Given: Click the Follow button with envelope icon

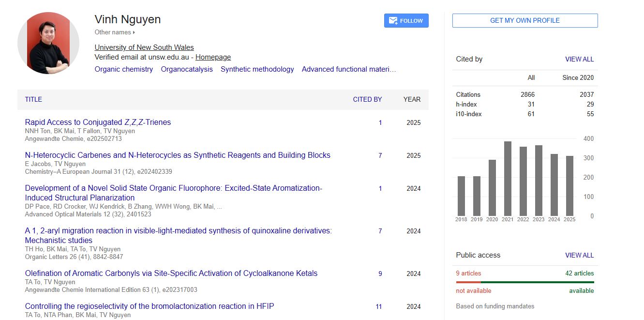Looking at the screenshot, I should [406, 21].
